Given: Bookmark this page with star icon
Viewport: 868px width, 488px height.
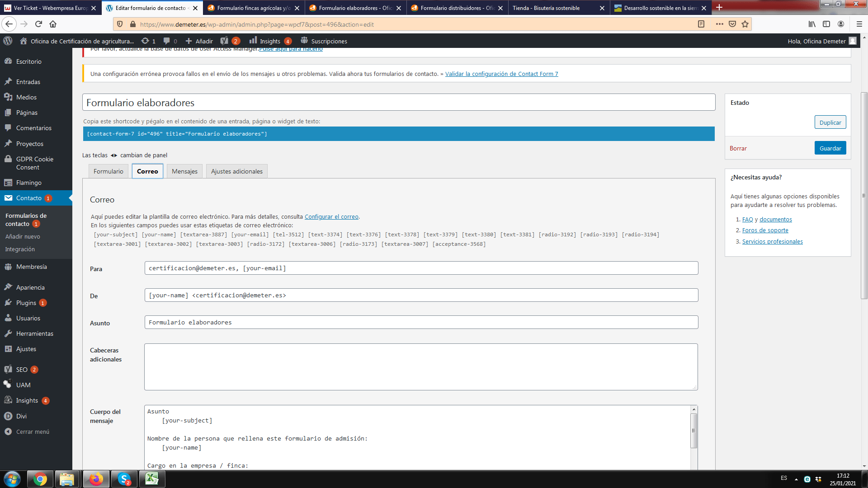Looking at the screenshot, I should [x=745, y=24].
